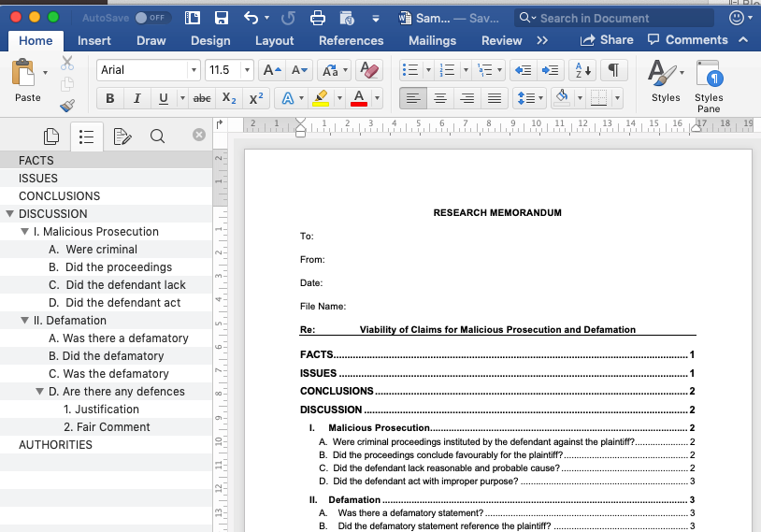The image size is (761, 532).
Task: Show thumbnails pane in sidebar
Action: tap(51, 137)
